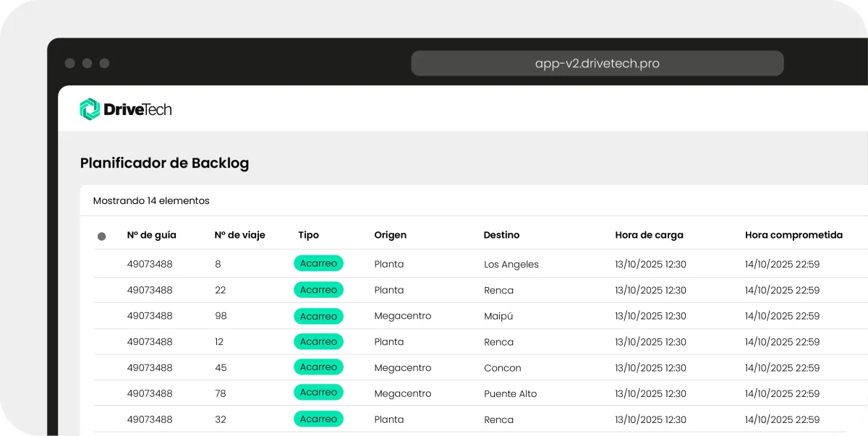The image size is (868, 436).
Task: Click trip number 78 cell
Action: click(x=221, y=393)
